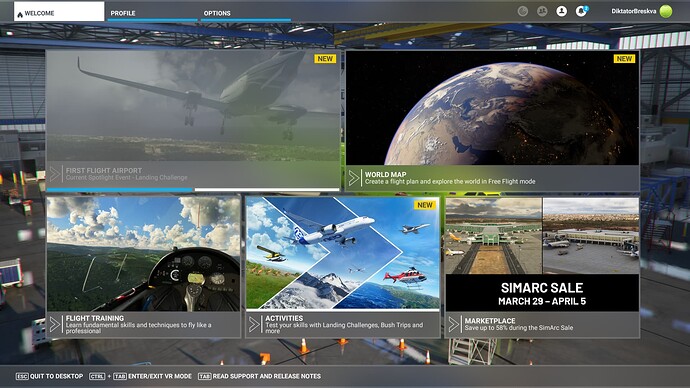The width and height of the screenshot is (690, 388).
Task: Click the spotlight carousel progress bar
Action: tap(193, 190)
